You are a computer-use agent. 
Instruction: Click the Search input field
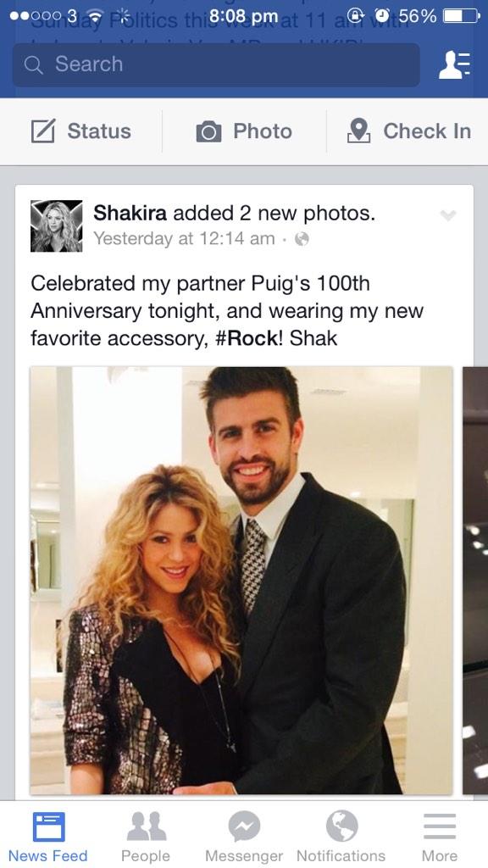tap(216, 64)
